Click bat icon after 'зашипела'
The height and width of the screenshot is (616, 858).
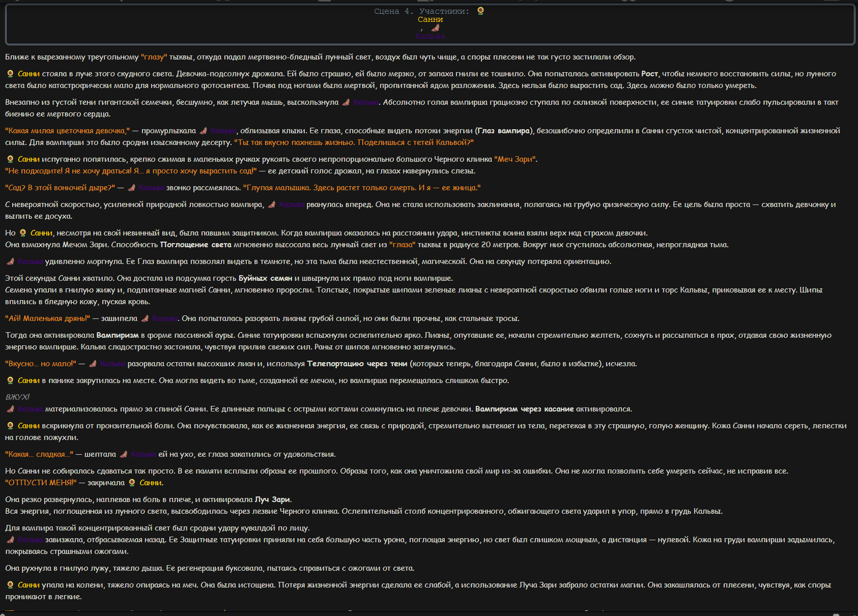145,318
